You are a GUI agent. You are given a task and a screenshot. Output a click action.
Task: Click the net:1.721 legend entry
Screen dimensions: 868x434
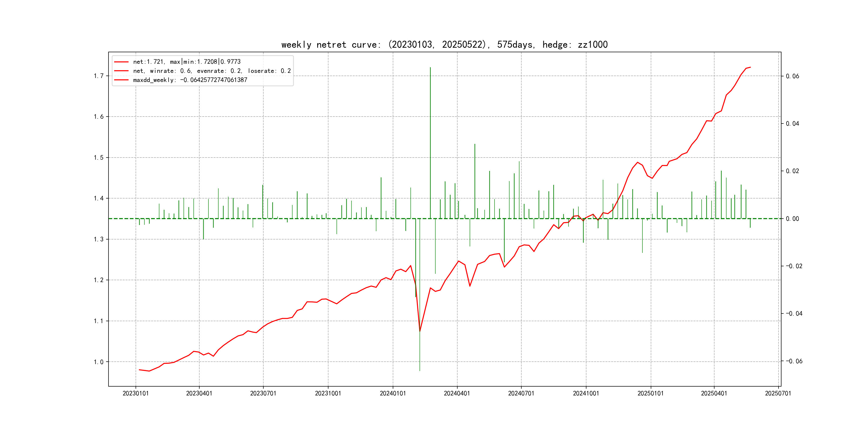click(x=187, y=62)
